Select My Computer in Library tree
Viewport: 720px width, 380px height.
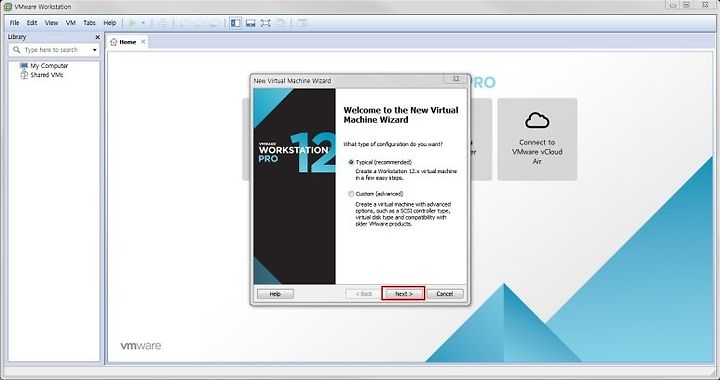[49, 66]
